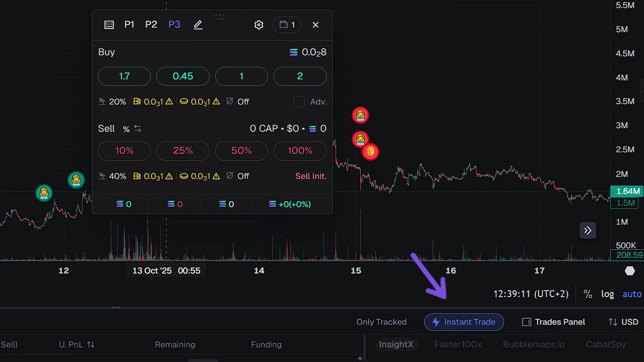
Task: Click the Sell Init. link
Action: 310,176
